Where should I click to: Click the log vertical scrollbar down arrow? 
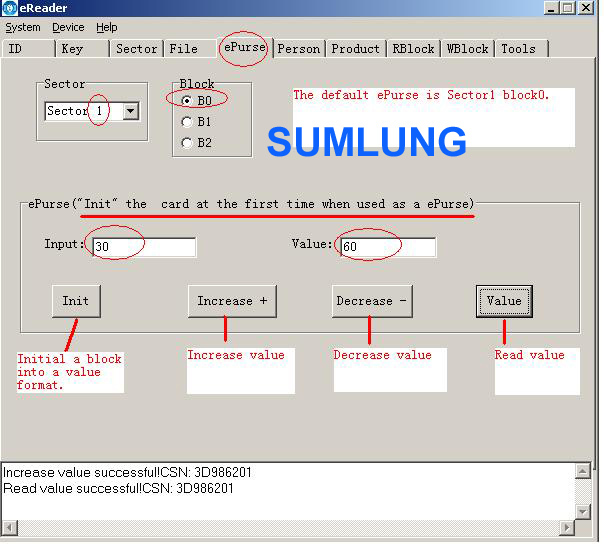coord(584,510)
